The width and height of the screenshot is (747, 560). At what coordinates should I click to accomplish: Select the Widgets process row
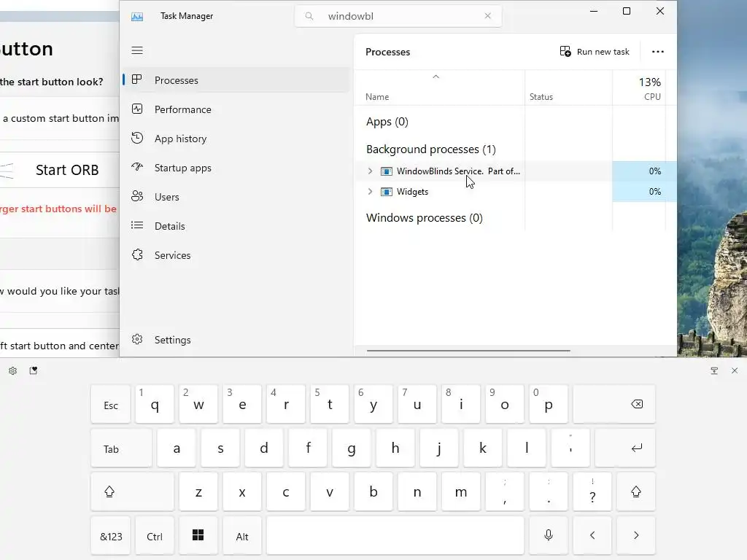[x=515, y=192]
